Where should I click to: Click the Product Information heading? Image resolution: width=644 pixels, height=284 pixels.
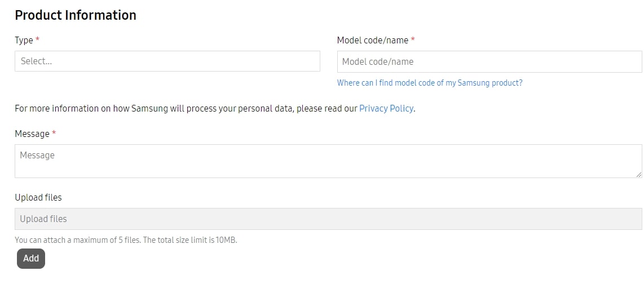point(76,15)
